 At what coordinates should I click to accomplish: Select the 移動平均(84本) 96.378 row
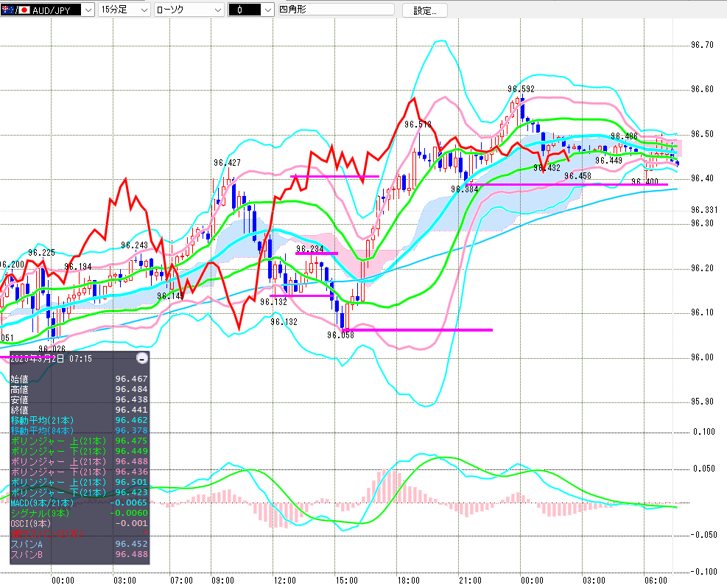click(x=80, y=430)
